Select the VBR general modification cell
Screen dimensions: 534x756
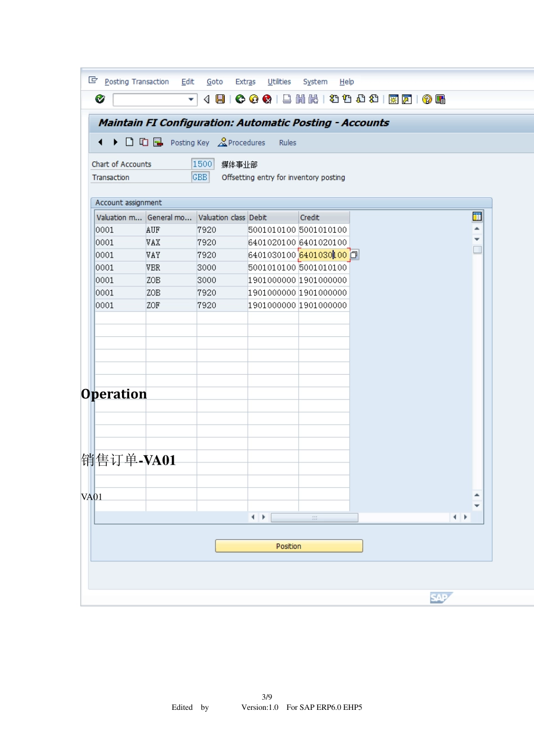tap(171, 268)
